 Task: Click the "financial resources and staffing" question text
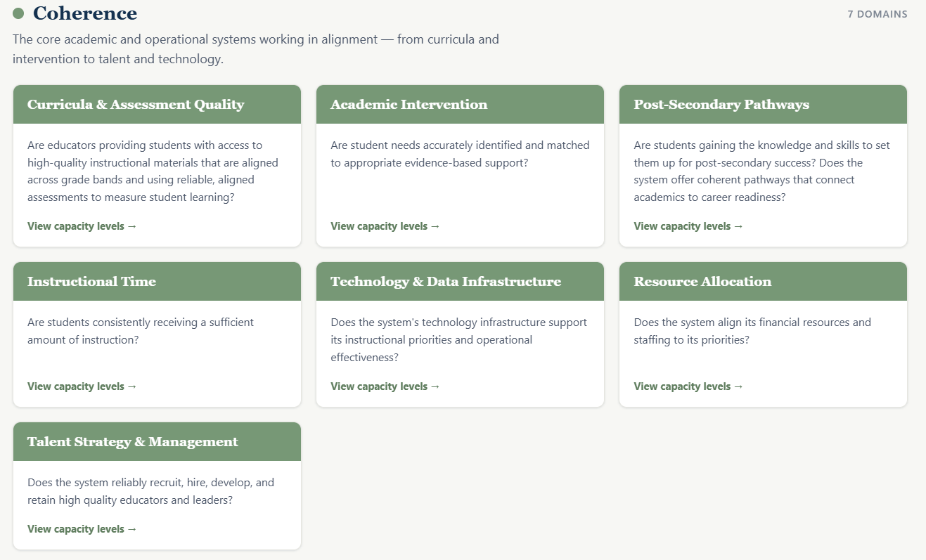click(x=752, y=331)
